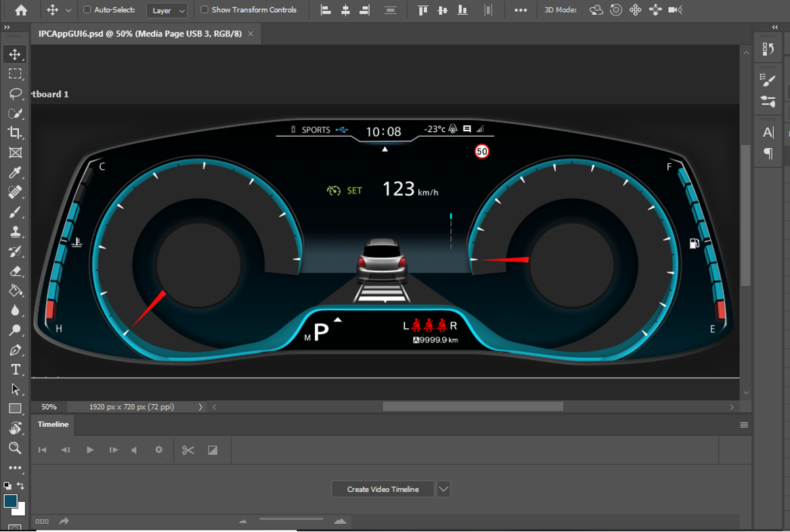Open the foreground color swatch
Viewport: 790px width, 532px height.
(x=11, y=501)
